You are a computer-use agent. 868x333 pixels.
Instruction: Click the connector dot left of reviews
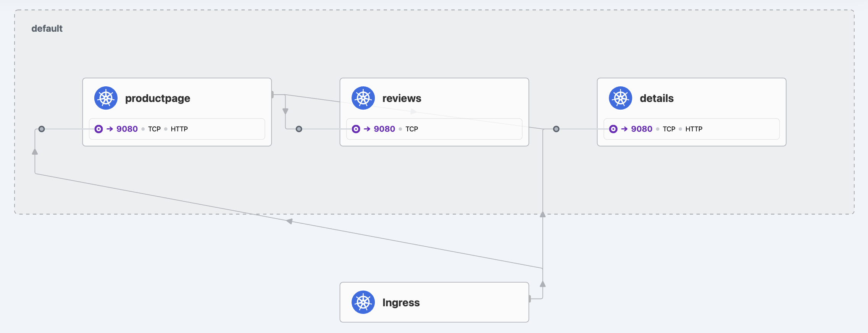tap(299, 129)
